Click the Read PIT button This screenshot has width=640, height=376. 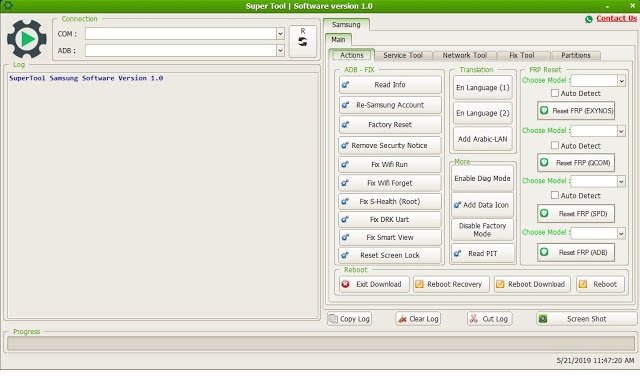483,254
